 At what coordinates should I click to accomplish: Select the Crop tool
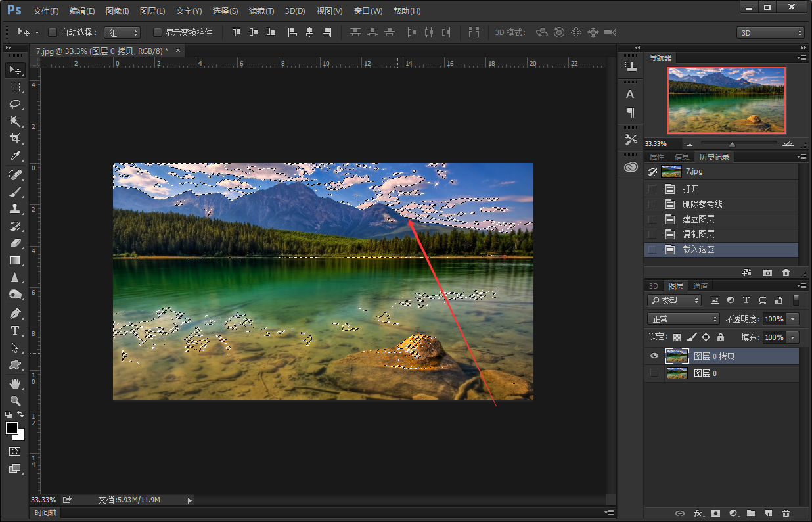click(x=14, y=139)
